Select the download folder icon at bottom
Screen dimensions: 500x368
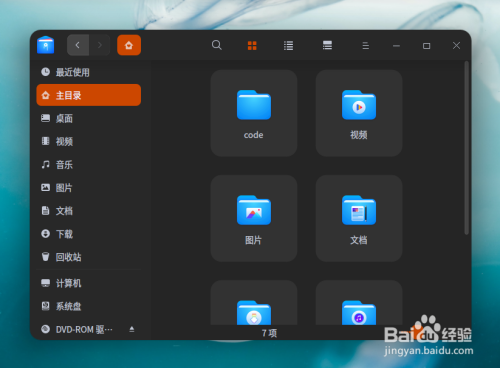(254, 313)
